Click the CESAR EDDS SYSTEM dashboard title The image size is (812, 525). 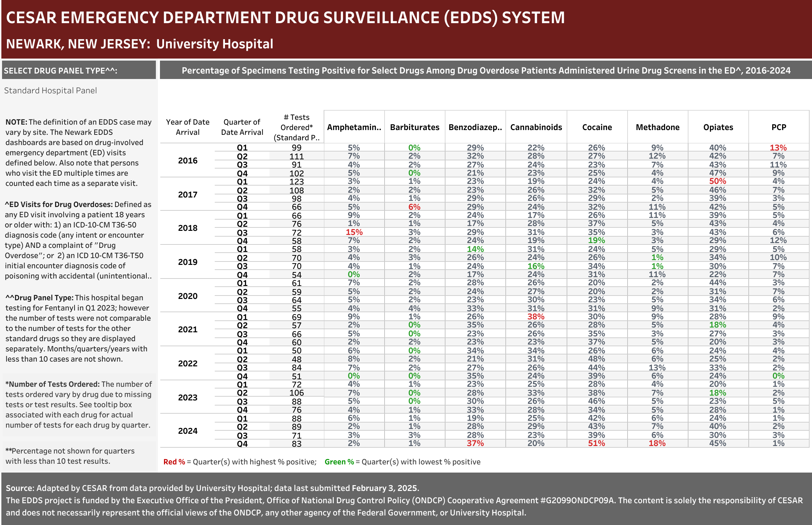tap(286, 18)
